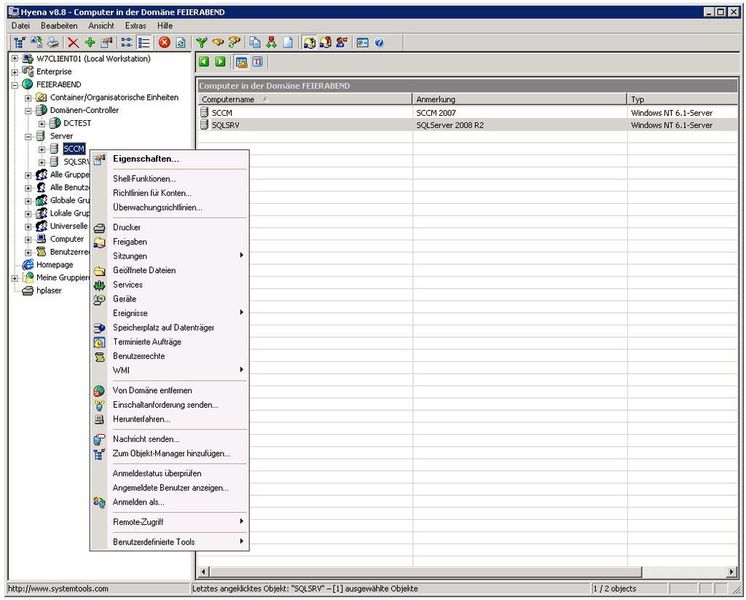Choose Herunterfahren... in context menu

[x=169, y=419]
